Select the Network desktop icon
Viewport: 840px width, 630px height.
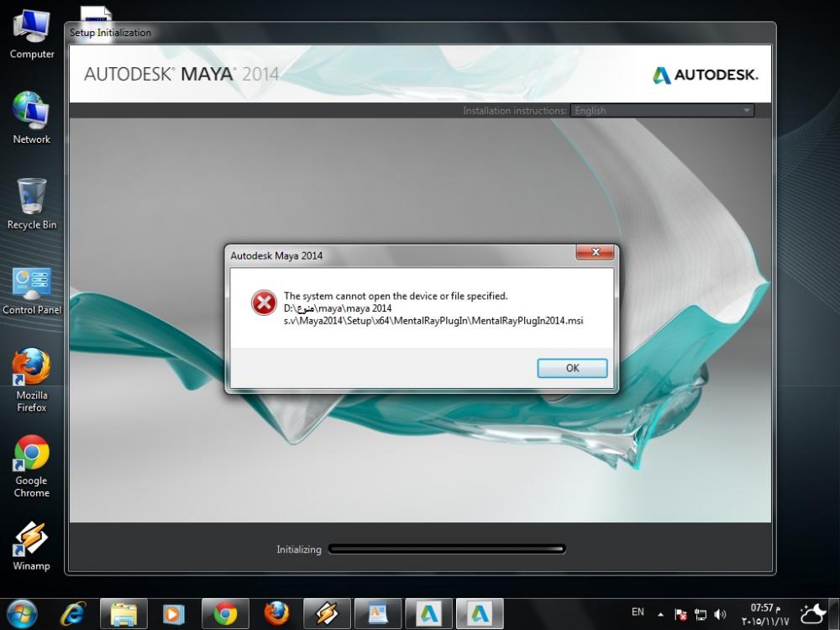pyautogui.click(x=32, y=118)
